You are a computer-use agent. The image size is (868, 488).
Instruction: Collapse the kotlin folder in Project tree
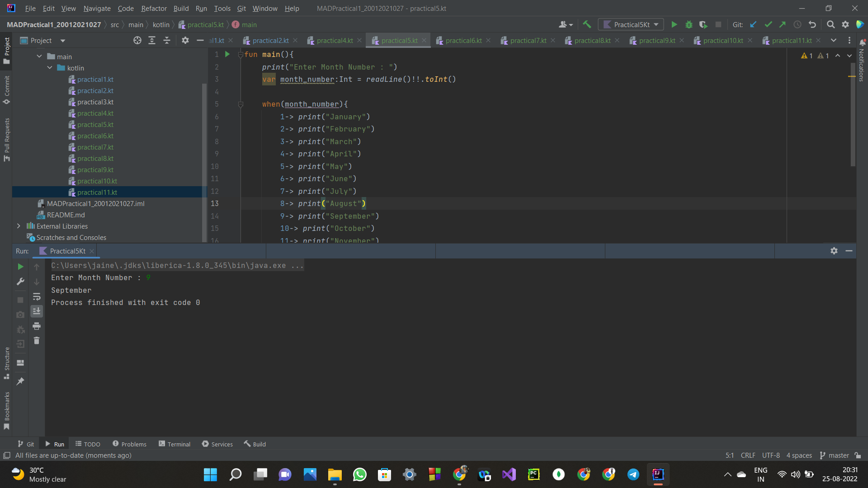[50, 68]
